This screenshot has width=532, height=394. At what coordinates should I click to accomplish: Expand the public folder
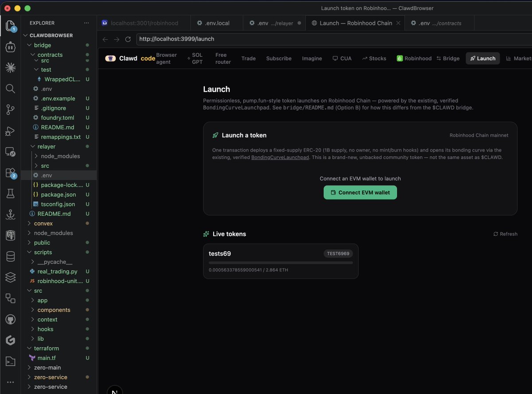[42, 242]
